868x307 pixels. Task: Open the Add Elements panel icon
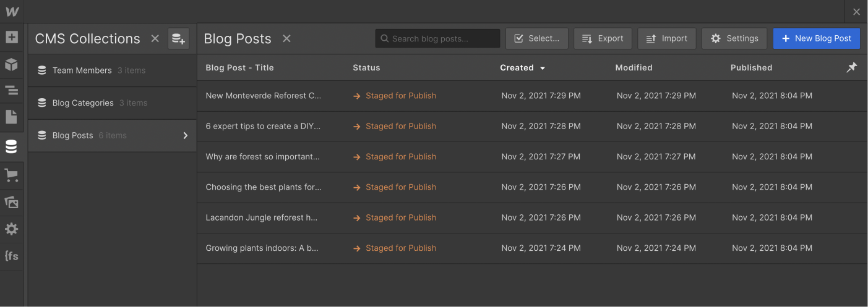(11, 38)
